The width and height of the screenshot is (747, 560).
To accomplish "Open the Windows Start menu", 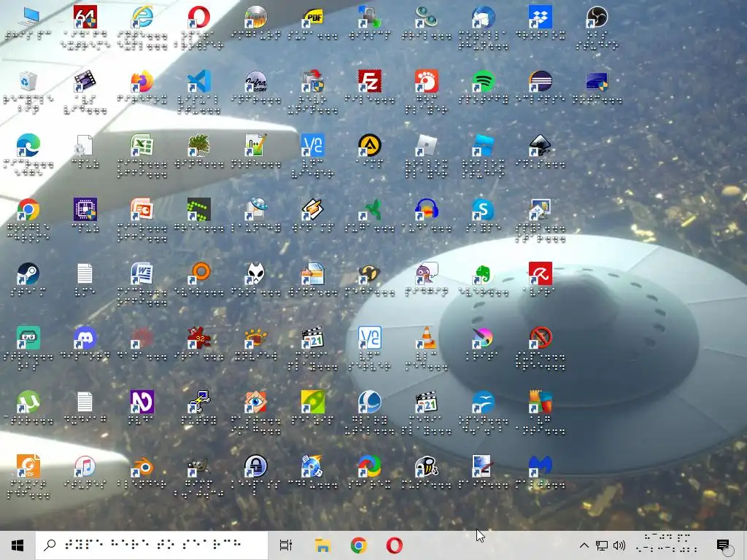I will coord(18,545).
